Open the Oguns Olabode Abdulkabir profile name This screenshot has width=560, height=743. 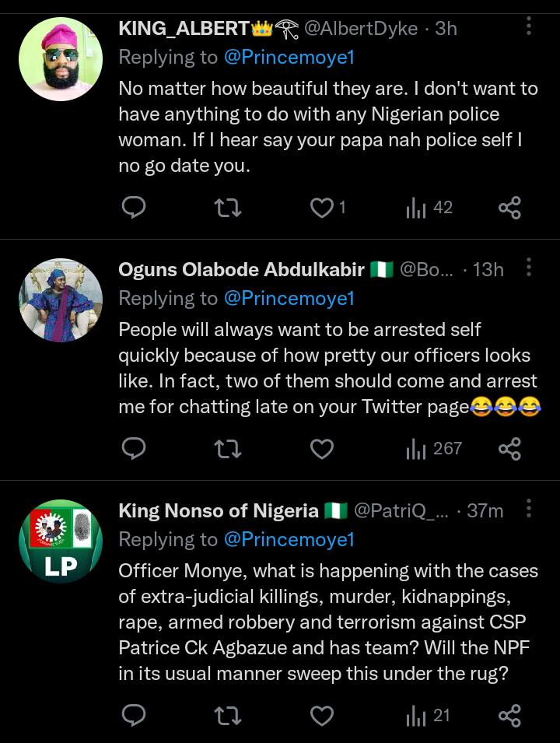241,270
